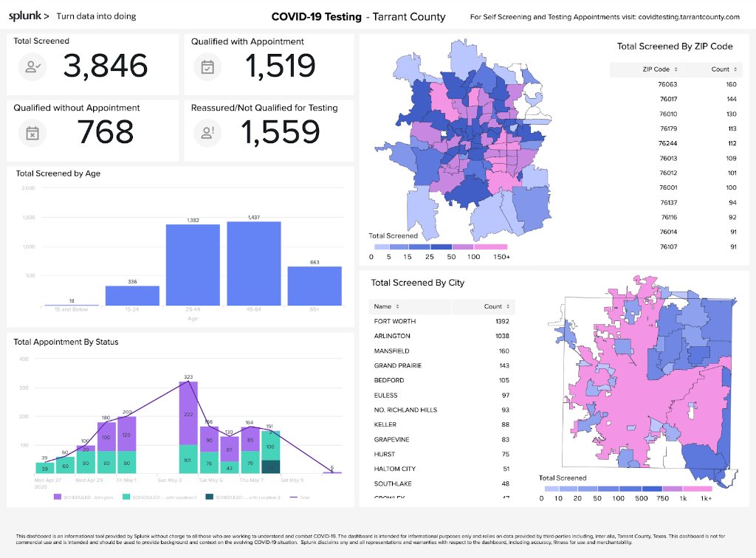Click the purple SCHEDULED Location 2 legend swatch
Image resolution: width=756 pixels, height=558 pixels.
pyautogui.click(x=209, y=497)
